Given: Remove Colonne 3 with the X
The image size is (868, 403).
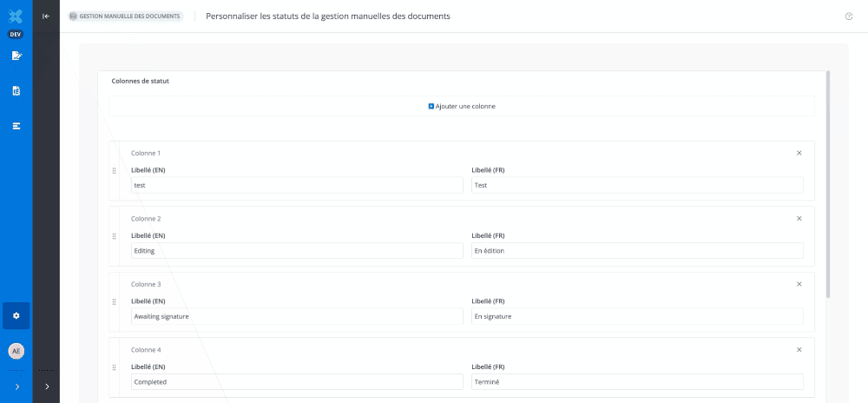Looking at the screenshot, I should [x=799, y=284].
